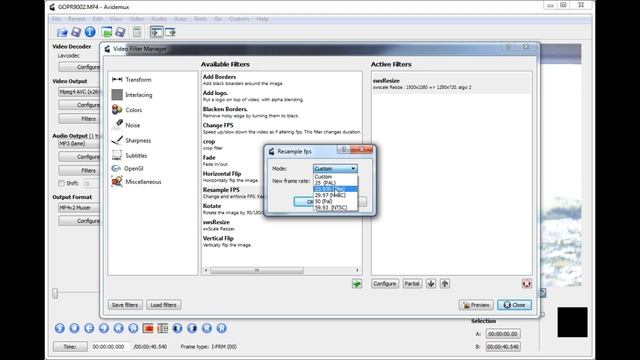Viewport: 640px width, 360px height.
Task: Click the Video Output Filters button
Action: [79, 119]
